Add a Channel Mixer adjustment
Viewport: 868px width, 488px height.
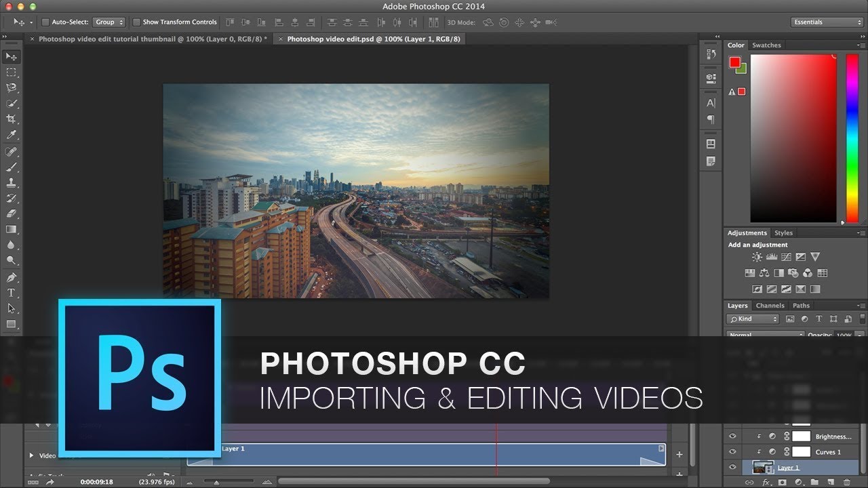(808, 273)
